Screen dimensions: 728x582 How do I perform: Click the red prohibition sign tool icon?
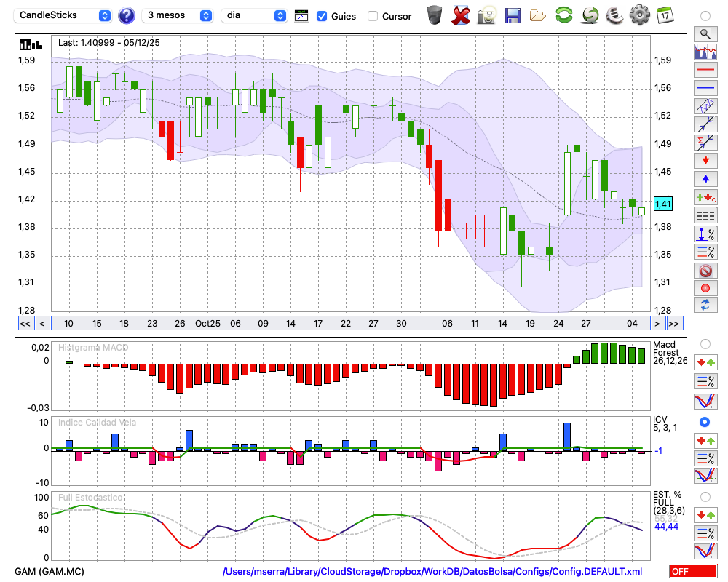click(705, 271)
